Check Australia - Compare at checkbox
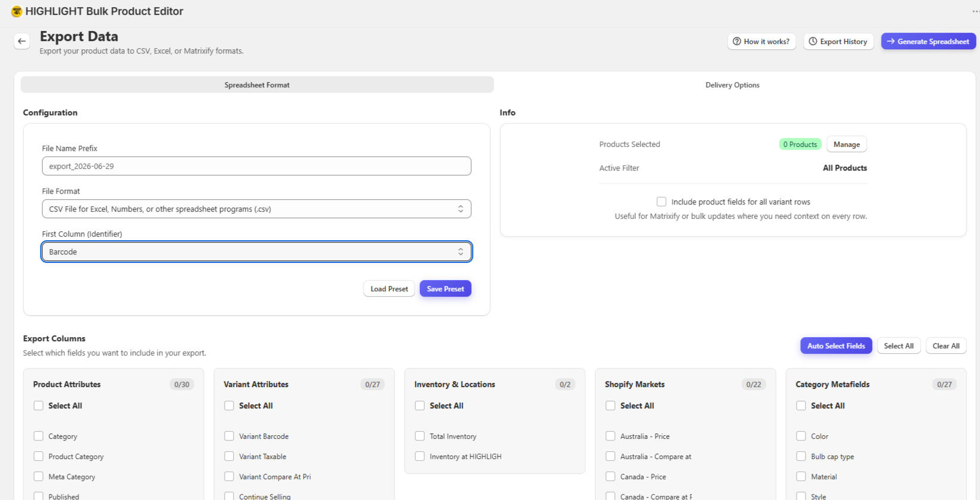The height and width of the screenshot is (500, 980). [x=611, y=456]
